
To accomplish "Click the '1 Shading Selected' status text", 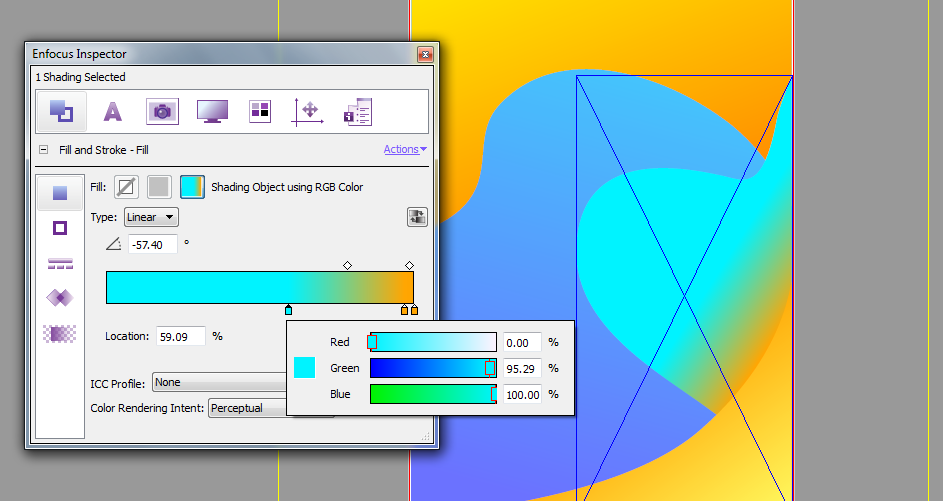I will (x=81, y=77).
